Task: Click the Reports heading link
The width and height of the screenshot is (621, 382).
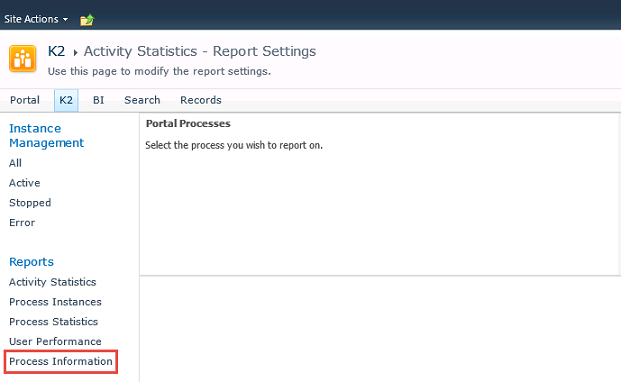Action: 31,262
